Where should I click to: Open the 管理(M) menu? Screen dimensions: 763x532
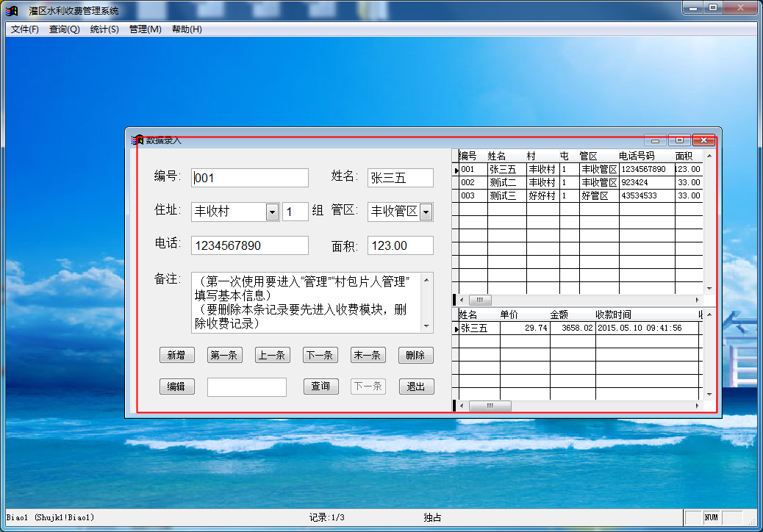(145, 29)
